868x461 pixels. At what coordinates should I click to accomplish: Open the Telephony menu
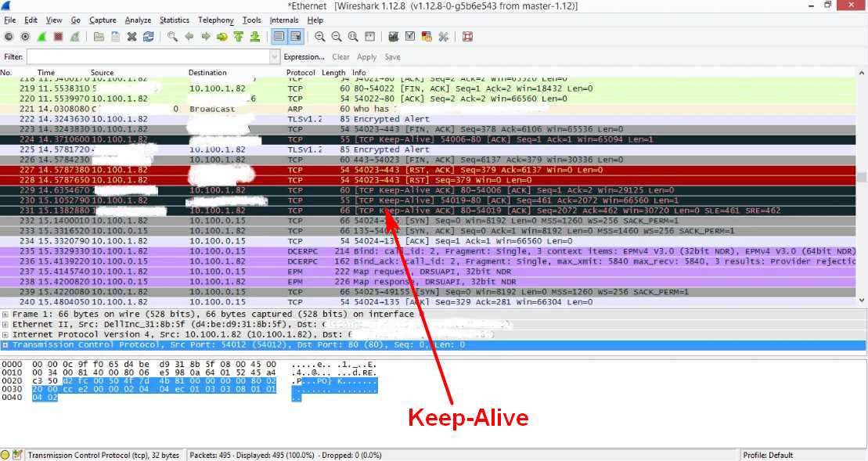[x=215, y=20]
